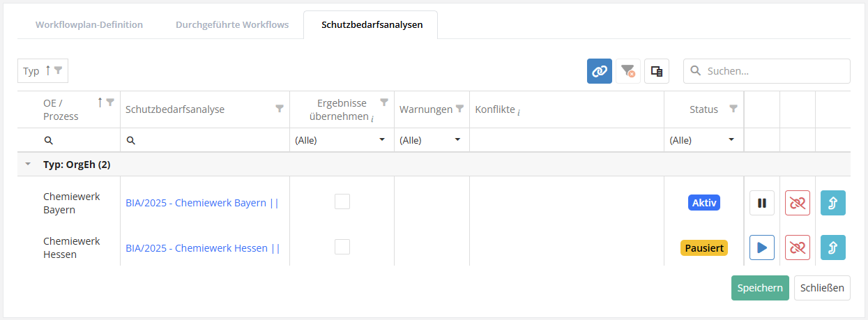868x320 pixels.
Task: Click the teal arrow button for Bayern
Action: click(x=833, y=203)
